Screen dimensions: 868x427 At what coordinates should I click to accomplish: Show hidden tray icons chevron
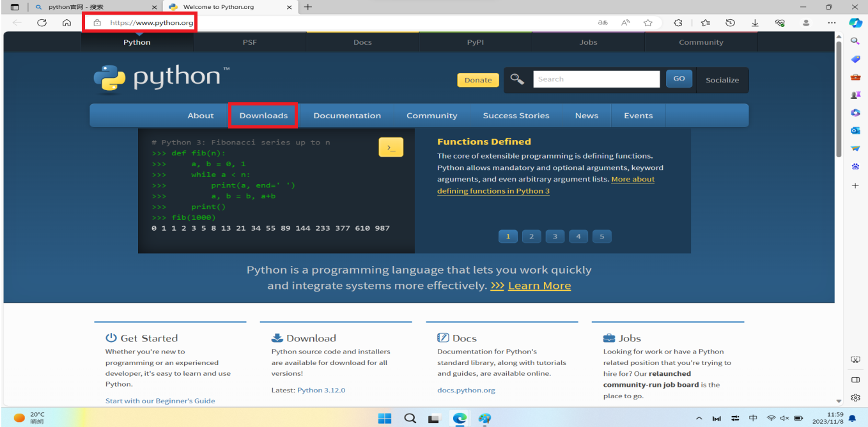pyautogui.click(x=699, y=419)
